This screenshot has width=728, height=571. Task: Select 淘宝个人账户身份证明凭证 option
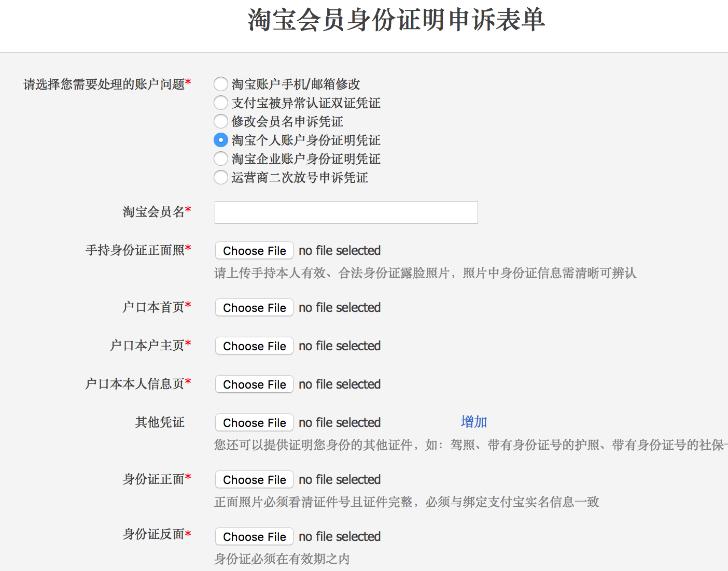(x=220, y=140)
